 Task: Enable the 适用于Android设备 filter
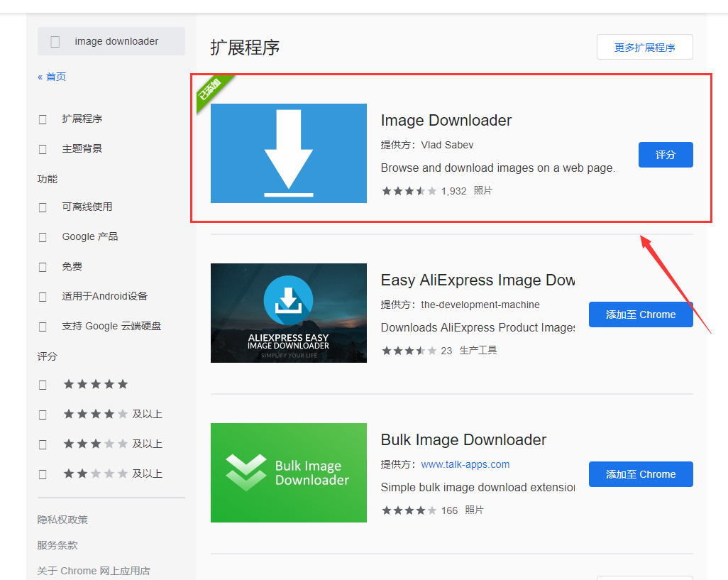click(x=43, y=296)
